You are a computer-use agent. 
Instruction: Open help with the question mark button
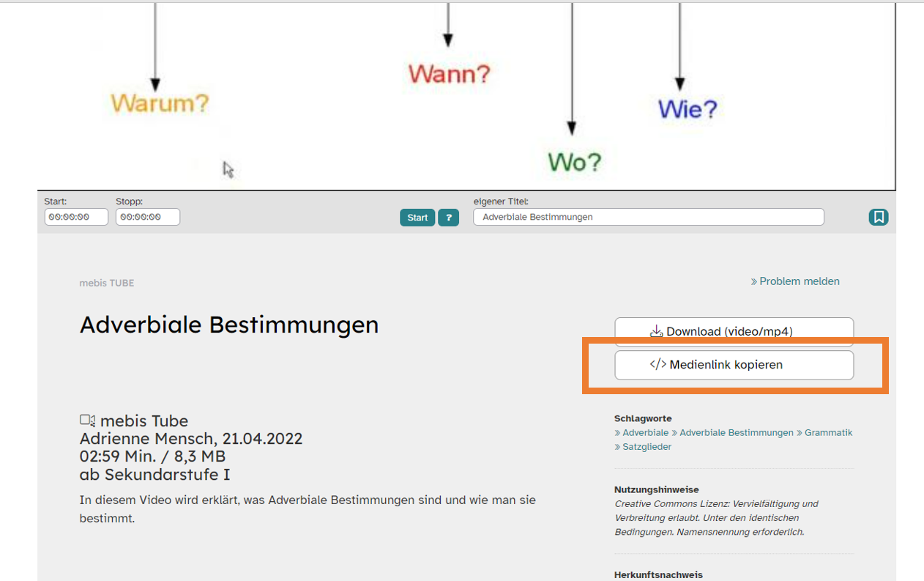pyautogui.click(x=448, y=218)
